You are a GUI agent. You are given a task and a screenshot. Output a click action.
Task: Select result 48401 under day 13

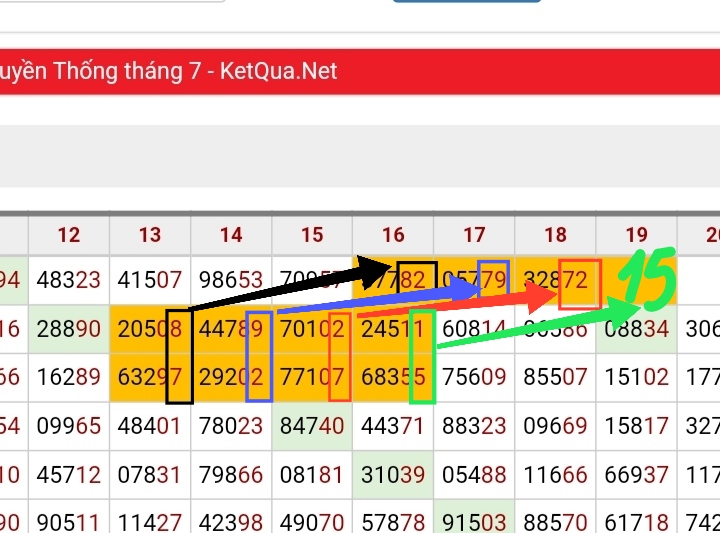point(150,426)
